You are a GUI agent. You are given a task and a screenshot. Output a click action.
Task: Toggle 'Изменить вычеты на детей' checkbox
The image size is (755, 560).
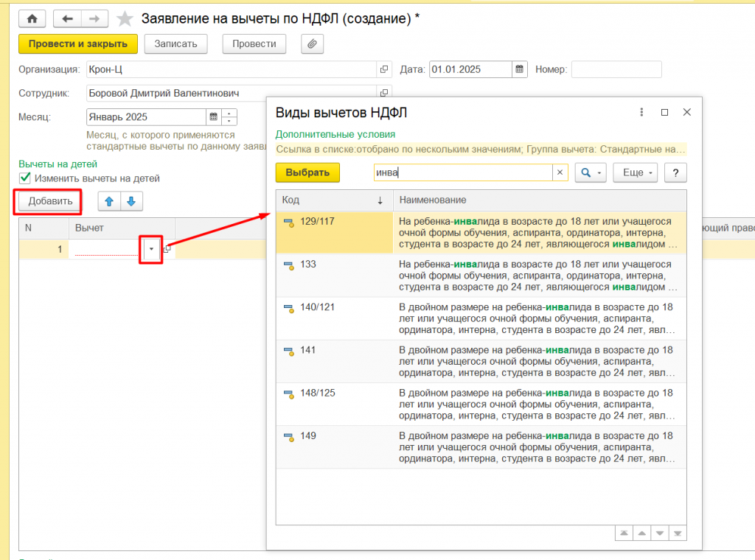coord(25,178)
